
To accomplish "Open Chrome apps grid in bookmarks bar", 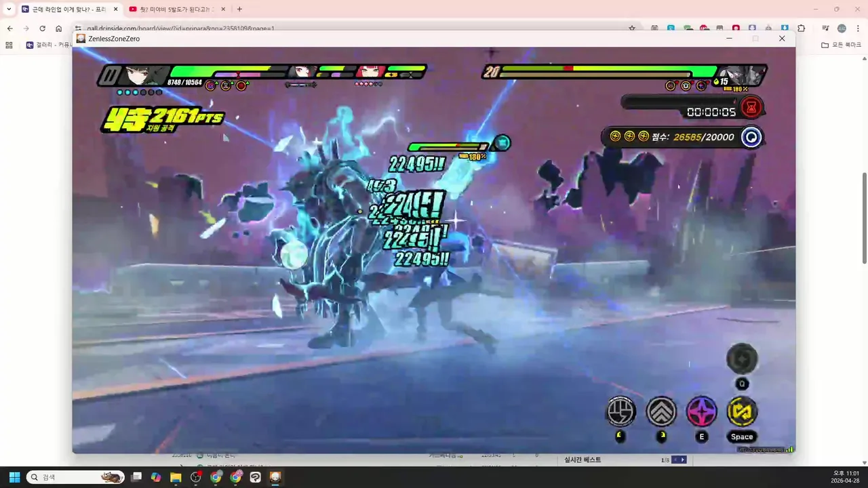I will (x=9, y=45).
